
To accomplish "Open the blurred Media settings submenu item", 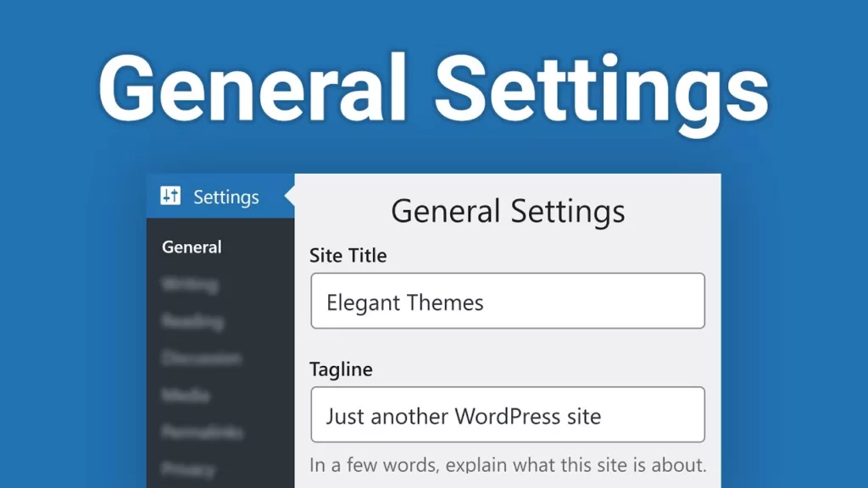I will [186, 395].
